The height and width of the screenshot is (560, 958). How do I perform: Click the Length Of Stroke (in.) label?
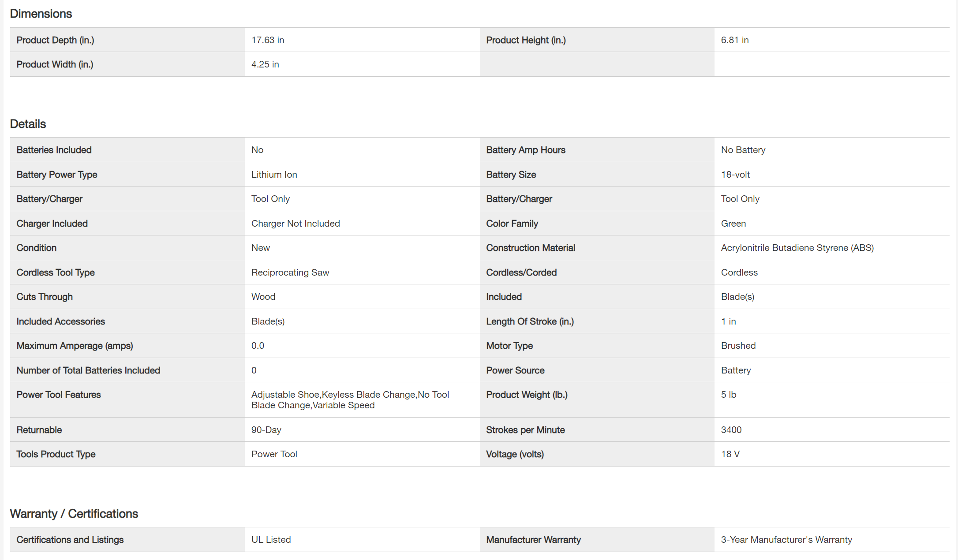530,321
